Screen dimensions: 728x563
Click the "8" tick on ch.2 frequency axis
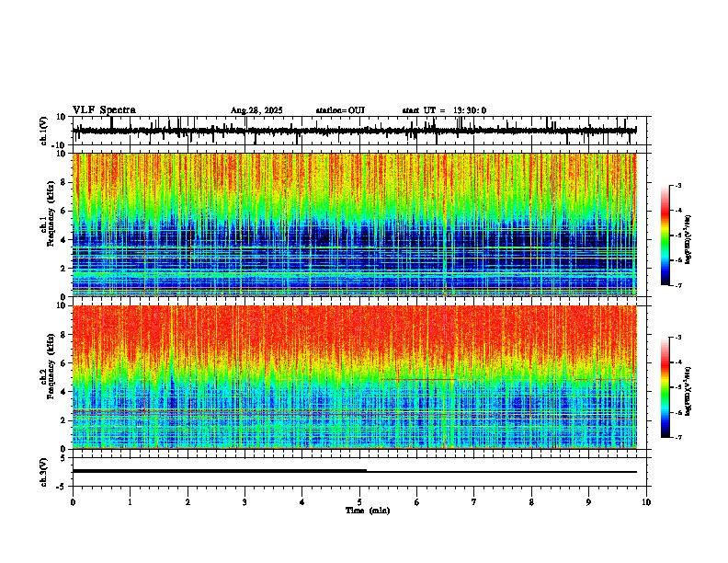coord(64,335)
